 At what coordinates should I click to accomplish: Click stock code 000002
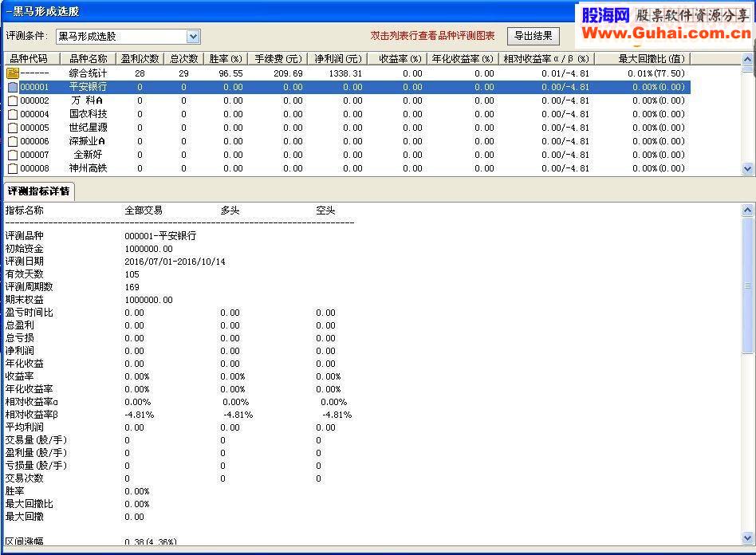point(35,100)
